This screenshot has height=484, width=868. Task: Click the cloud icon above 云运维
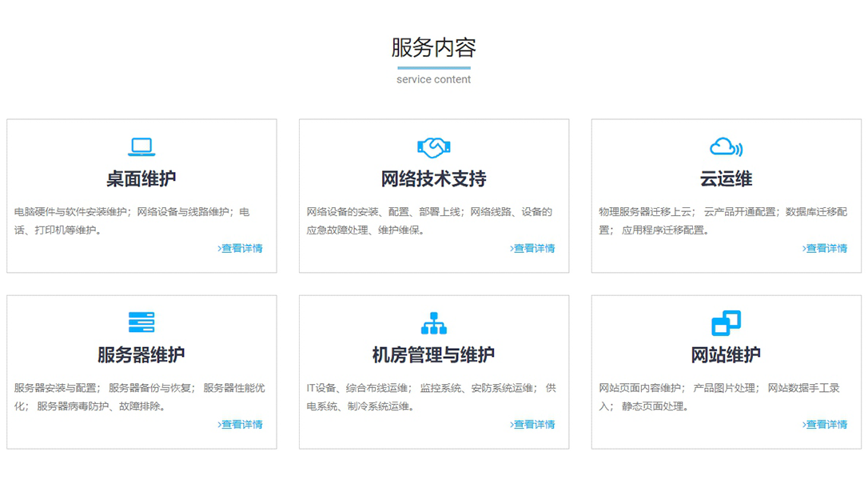[726, 147]
